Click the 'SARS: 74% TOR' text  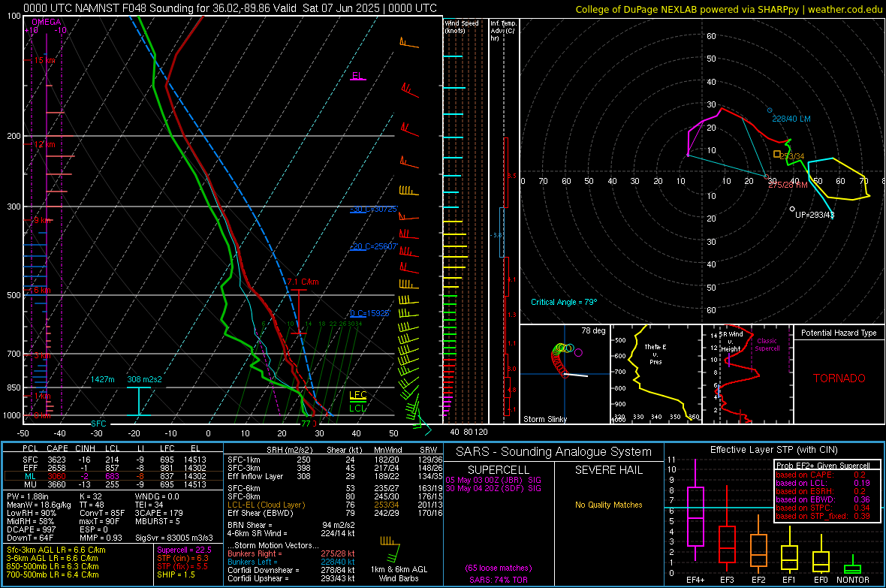(499, 580)
